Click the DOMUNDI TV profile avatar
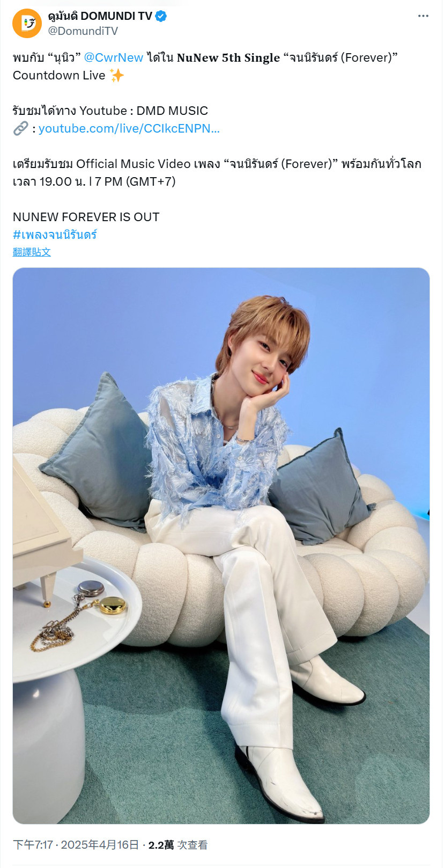 [27, 23]
